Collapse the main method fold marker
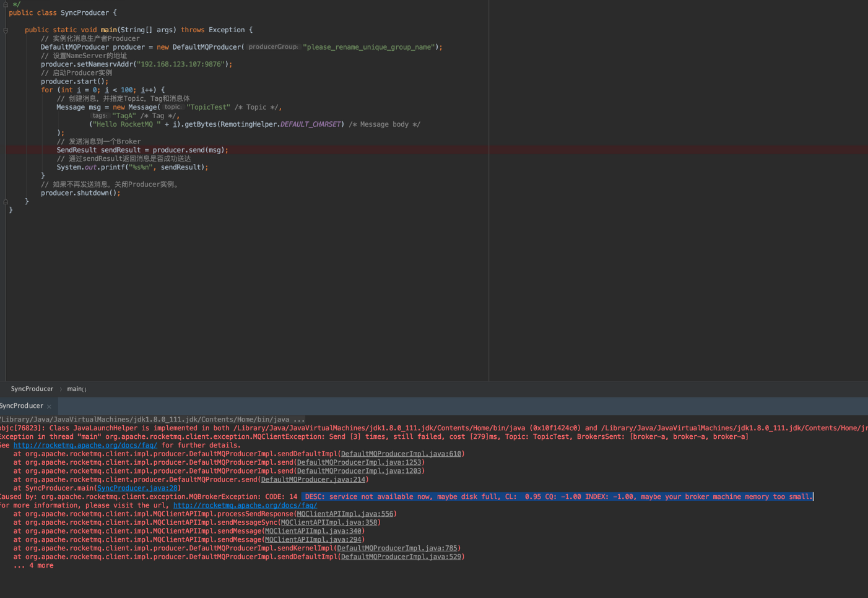The image size is (868, 598). (x=6, y=30)
